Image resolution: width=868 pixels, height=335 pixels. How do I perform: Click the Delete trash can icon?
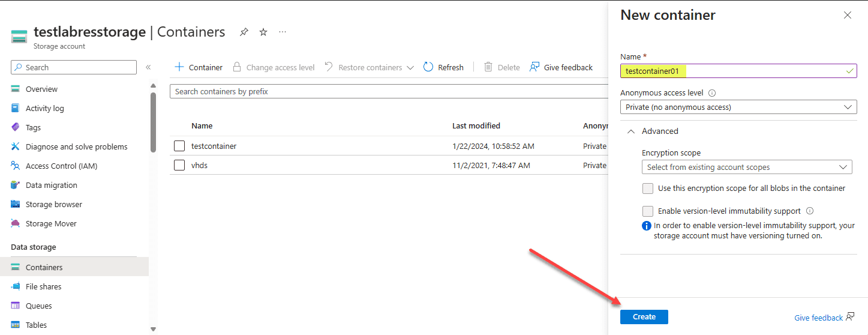(488, 67)
